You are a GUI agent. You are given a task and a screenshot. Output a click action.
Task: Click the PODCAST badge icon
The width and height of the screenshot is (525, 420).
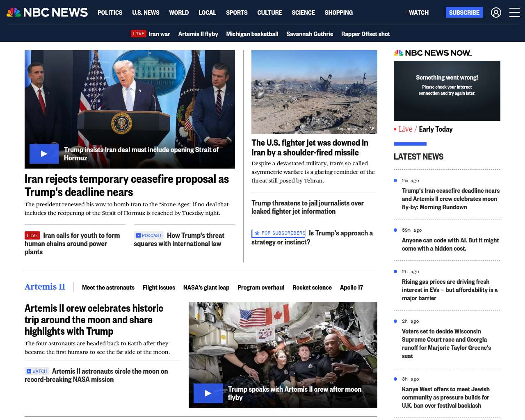[x=148, y=235]
